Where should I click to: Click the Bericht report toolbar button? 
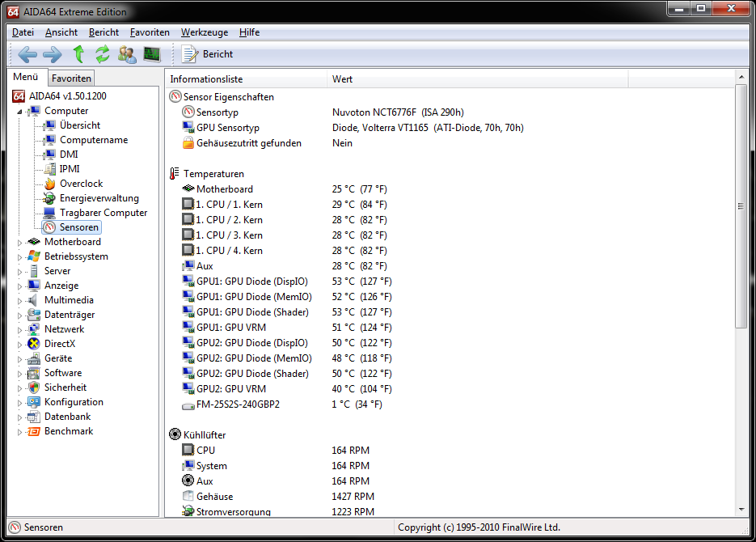(207, 54)
